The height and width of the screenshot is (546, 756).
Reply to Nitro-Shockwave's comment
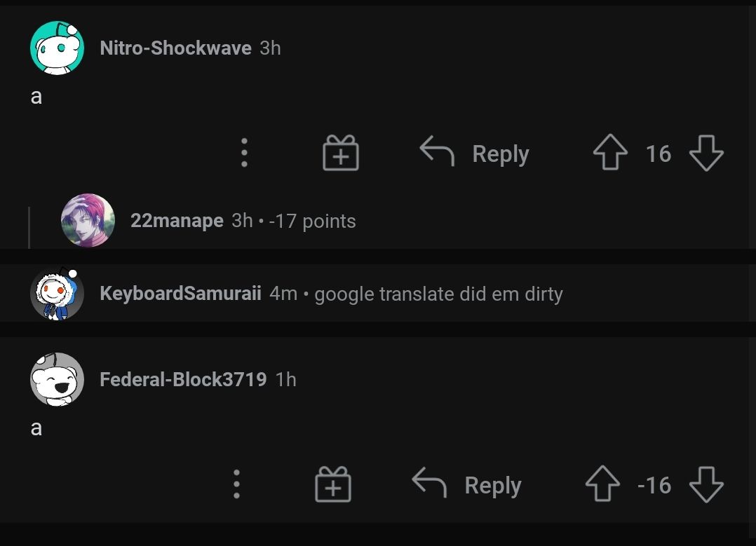tap(475, 153)
